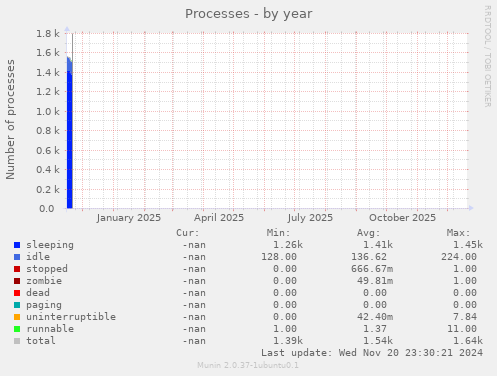Click the 'Last update' timestamp text
This screenshot has width=497, height=376.
tap(372, 353)
